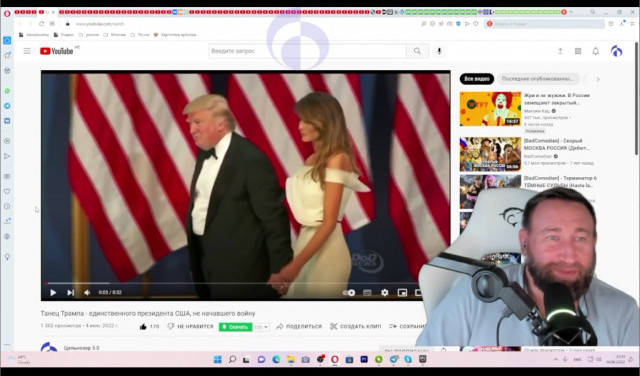Open video player settings gear
This screenshot has width=640, height=376.
[x=384, y=292]
